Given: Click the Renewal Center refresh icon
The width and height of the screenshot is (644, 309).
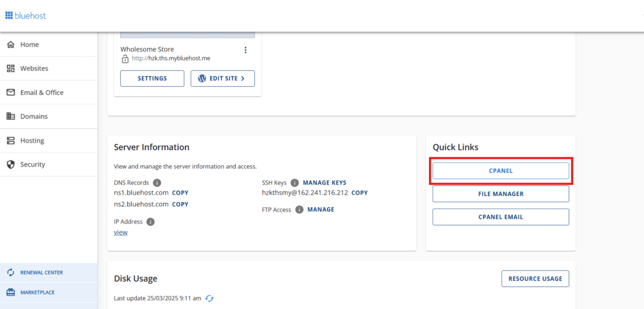Looking at the screenshot, I should tap(11, 273).
